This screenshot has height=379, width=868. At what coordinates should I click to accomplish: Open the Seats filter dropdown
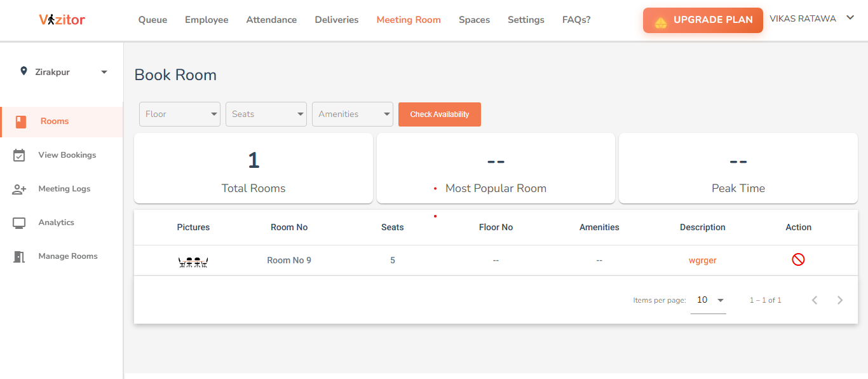[266, 114]
